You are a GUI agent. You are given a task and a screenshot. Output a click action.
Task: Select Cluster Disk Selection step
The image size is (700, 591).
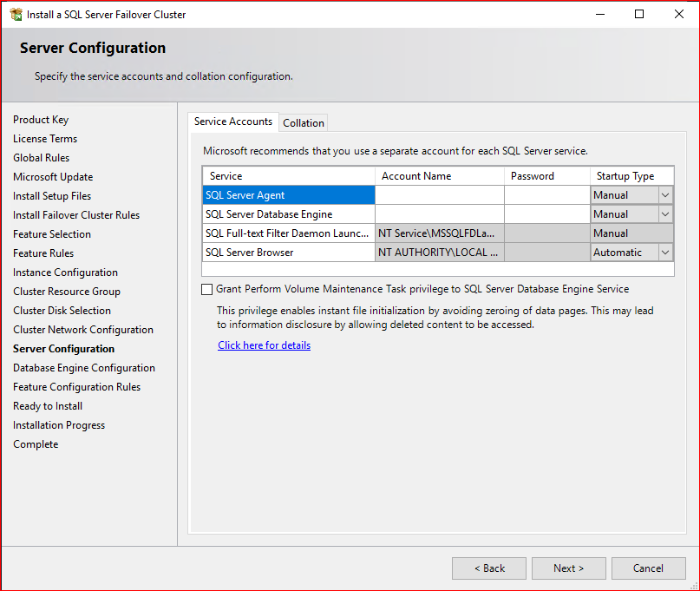point(62,311)
